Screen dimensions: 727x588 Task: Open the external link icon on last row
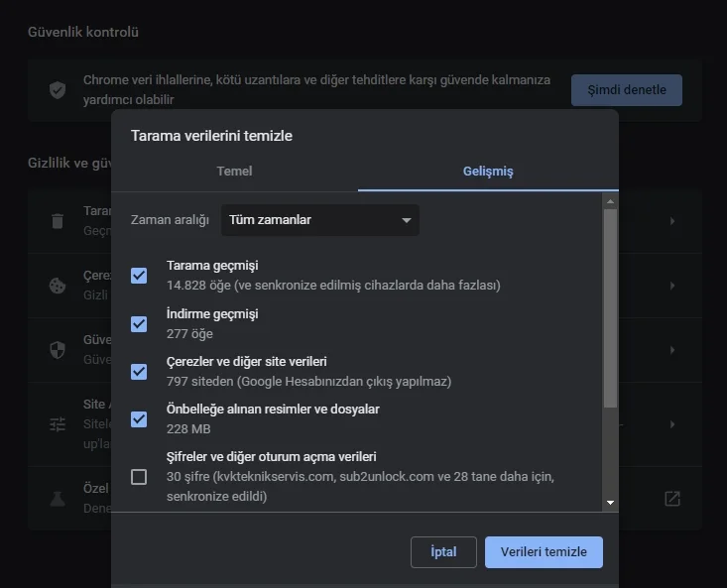coord(671,498)
